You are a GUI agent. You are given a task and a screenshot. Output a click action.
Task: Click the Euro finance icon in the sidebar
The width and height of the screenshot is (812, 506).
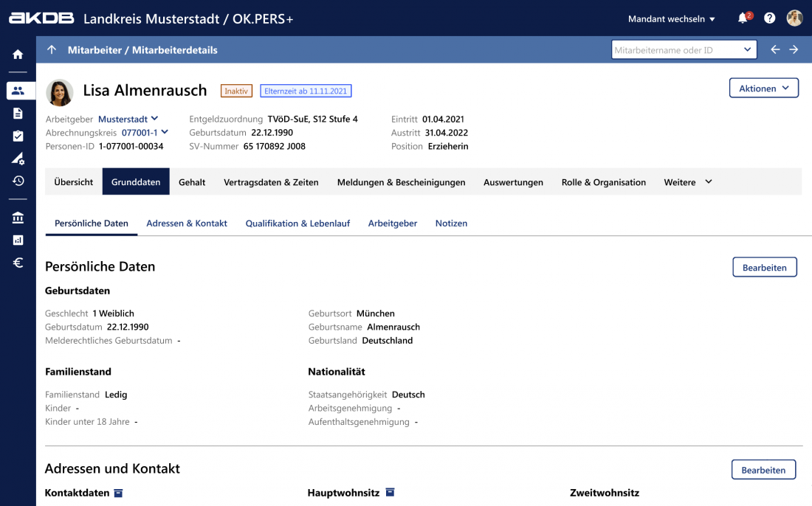pos(18,263)
